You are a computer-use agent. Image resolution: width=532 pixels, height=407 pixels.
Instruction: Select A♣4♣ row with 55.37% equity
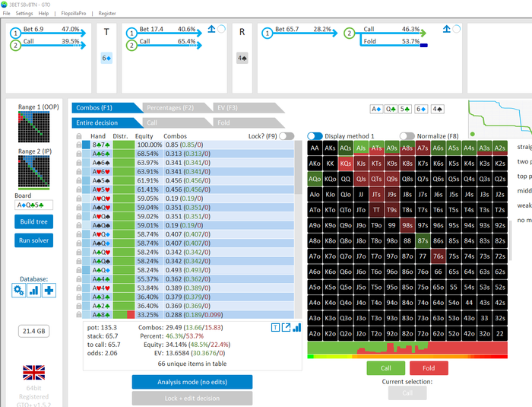tap(188, 279)
